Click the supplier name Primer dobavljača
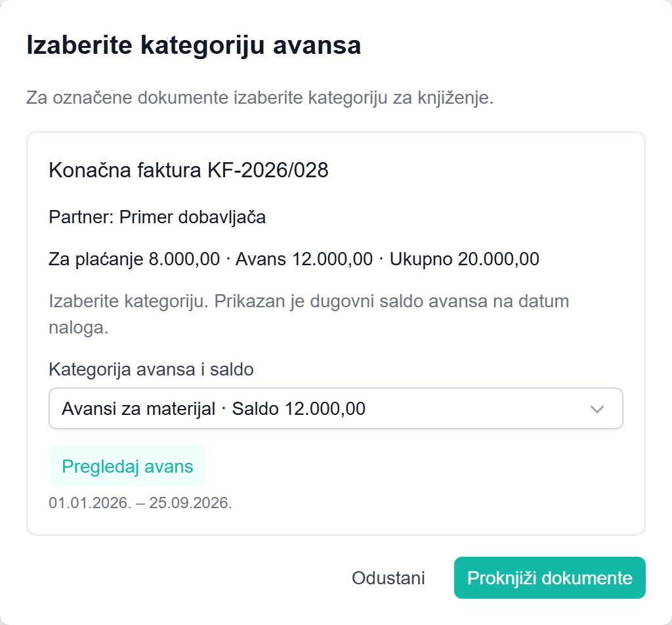 (x=192, y=217)
